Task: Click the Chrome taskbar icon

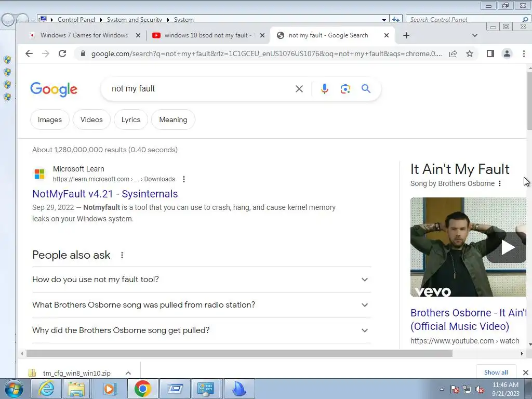Action: tap(142, 389)
